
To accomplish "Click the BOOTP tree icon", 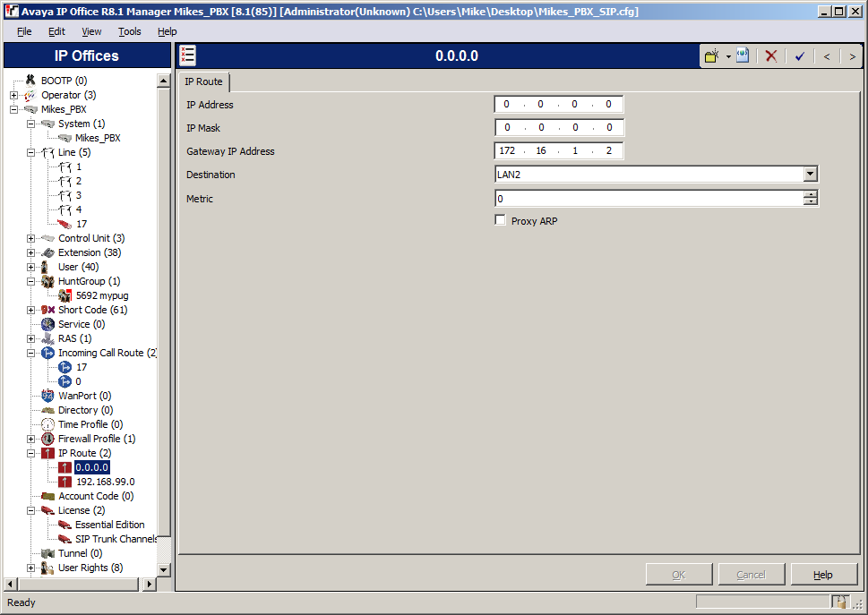I will [30, 81].
